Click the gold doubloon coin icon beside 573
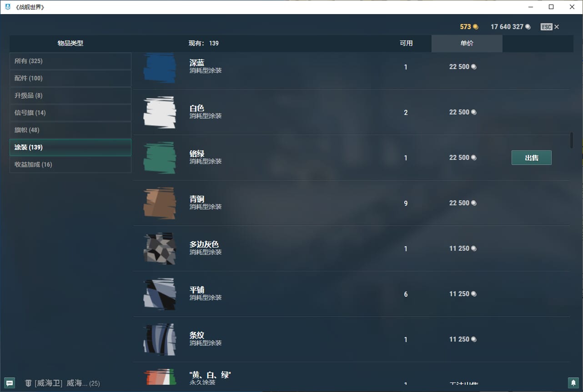Screen dimensions: 583x392 click(476, 27)
